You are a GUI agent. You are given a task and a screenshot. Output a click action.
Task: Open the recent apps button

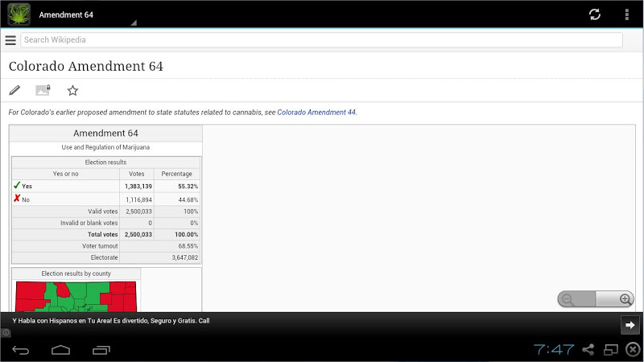point(101,350)
